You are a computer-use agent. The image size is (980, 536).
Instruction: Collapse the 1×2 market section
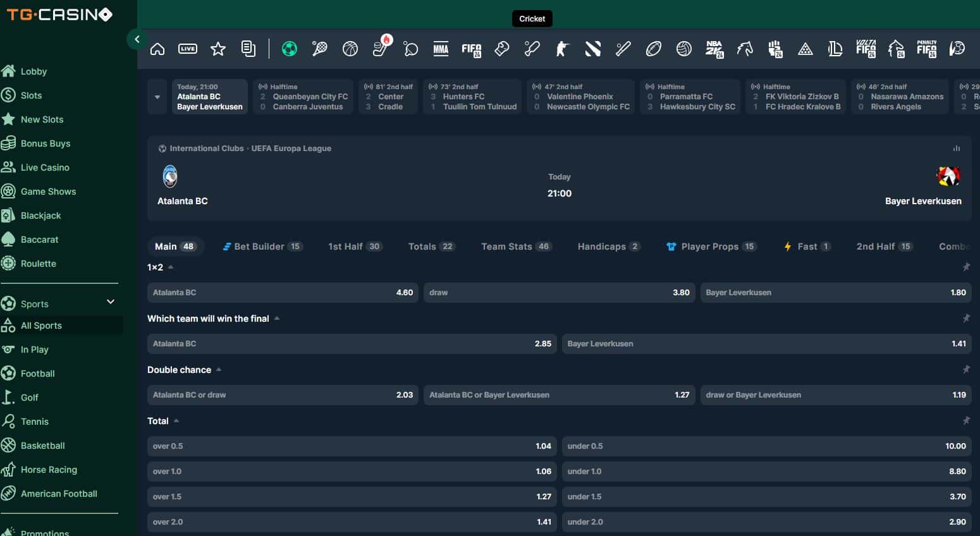pyautogui.click(x=171, y=267)
